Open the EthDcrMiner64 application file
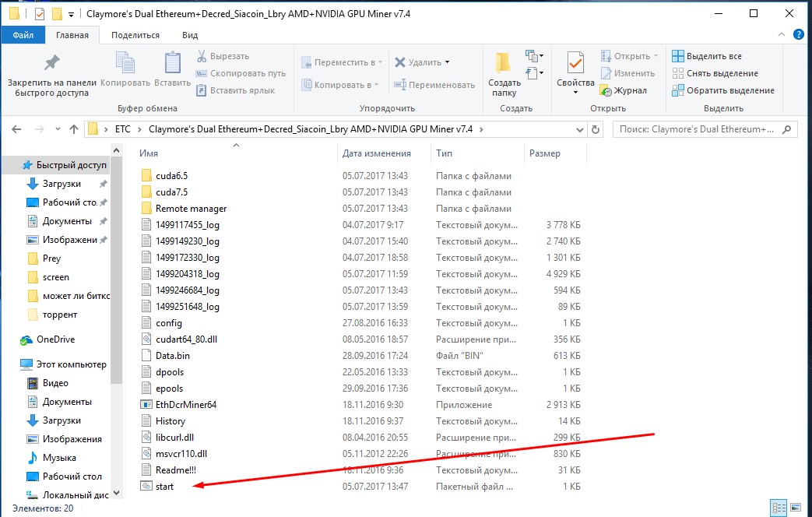This screenshot has width=812, height=517. click(185, 405)
